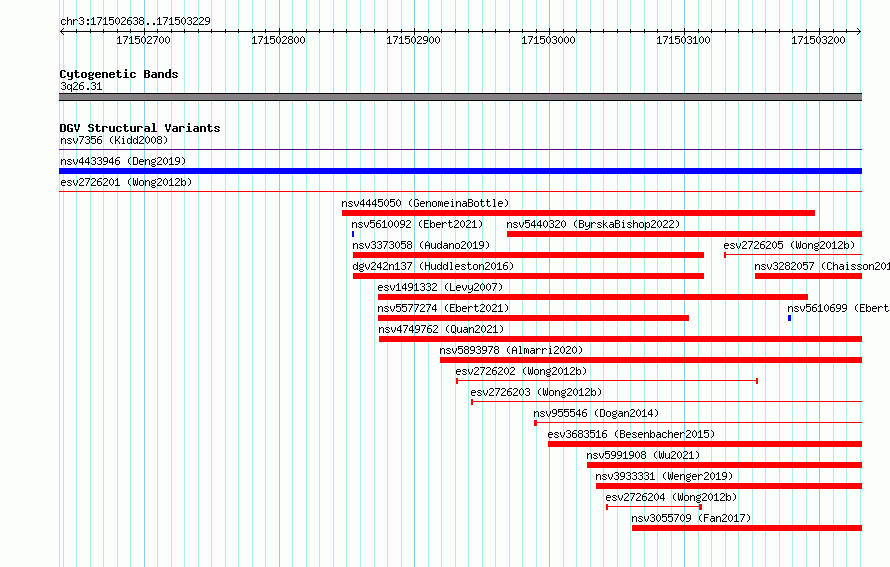Screen dimensions: 890x567
Task: Click the ruler's left scroll arrow
Action: (62, 31)
